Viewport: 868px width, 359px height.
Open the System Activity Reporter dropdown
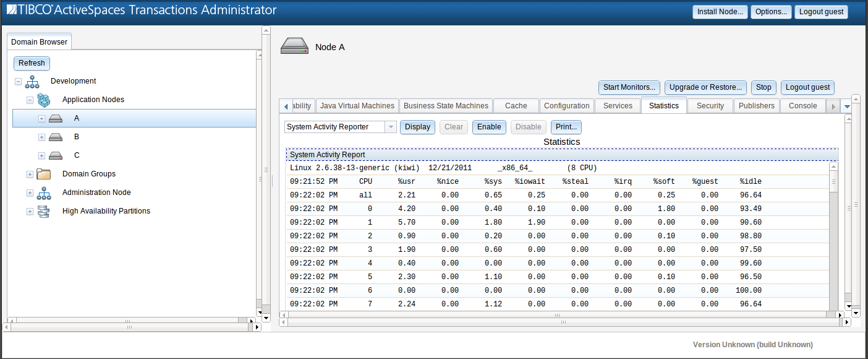390,126
